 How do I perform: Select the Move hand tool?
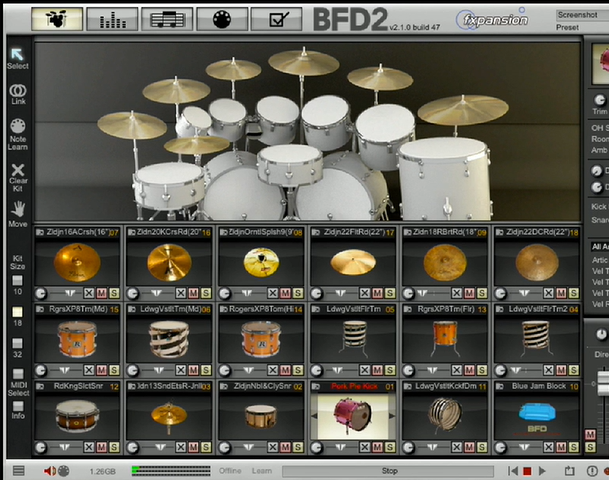click(17, 212)
